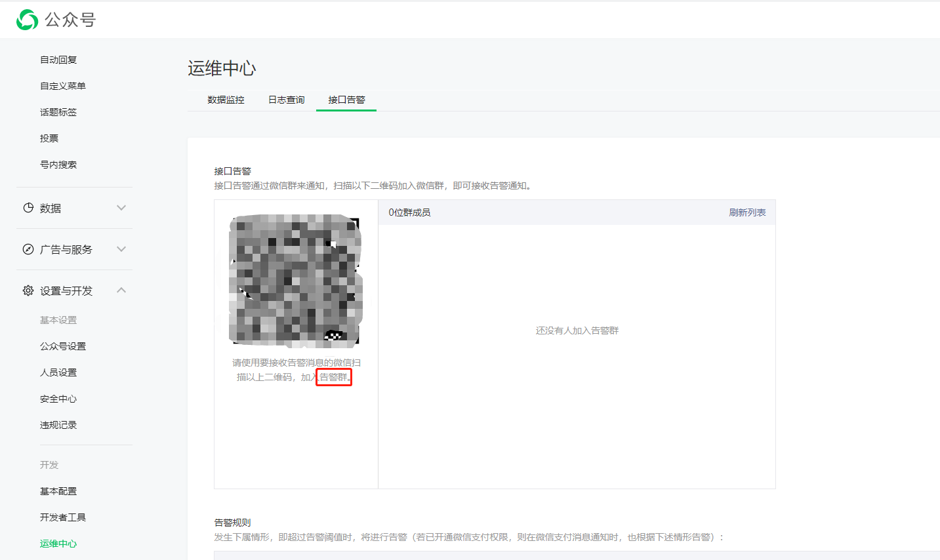Screen dimensions: 940x560
Task: Collapse the 设置与开发 section chevron
Action: (121, 290)
